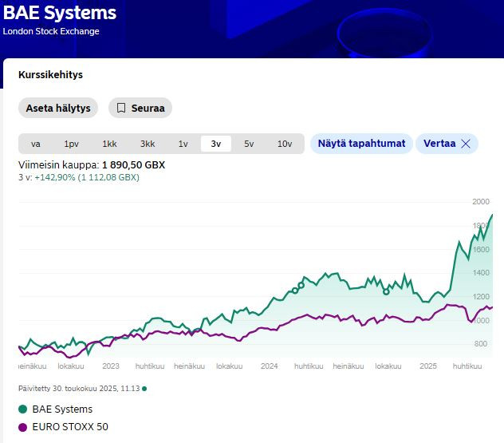Click London Stock Exchange subtitle
Screen dimensions: 504x443
[x=51, y=31]
